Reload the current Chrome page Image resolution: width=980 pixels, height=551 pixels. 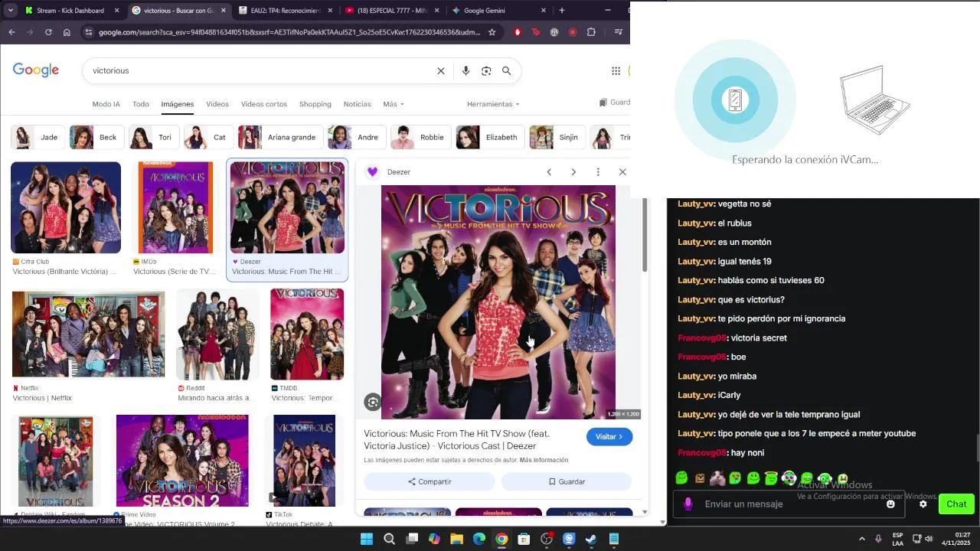click(x=48, y=32)
